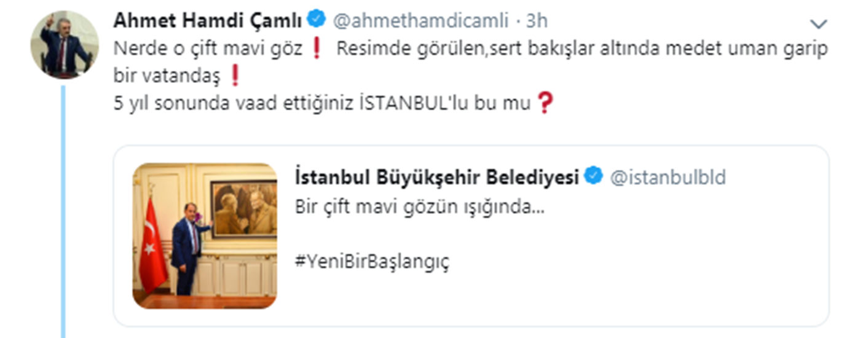Open the @ahmethamdicamli handle
The height and width of the screenshot is (338, 868).
click(x=420, y=21)
